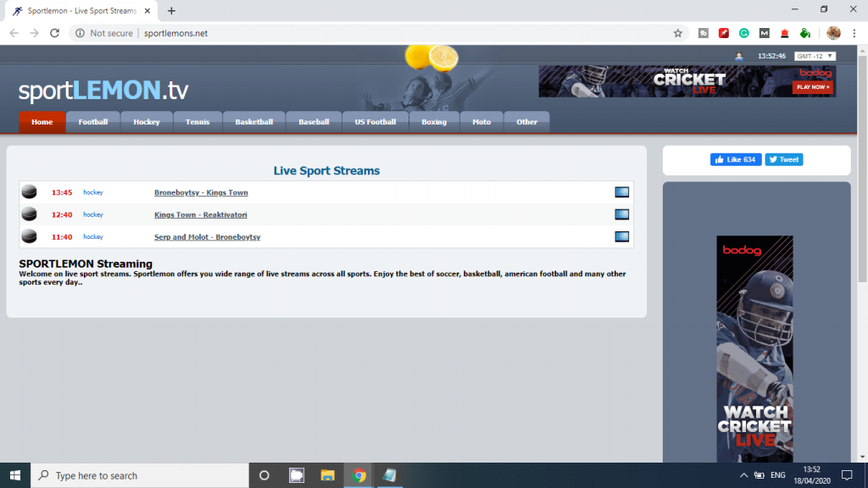
Task: Open Windows Start menu
Action: pyautogui.click(x=15, y=475)
